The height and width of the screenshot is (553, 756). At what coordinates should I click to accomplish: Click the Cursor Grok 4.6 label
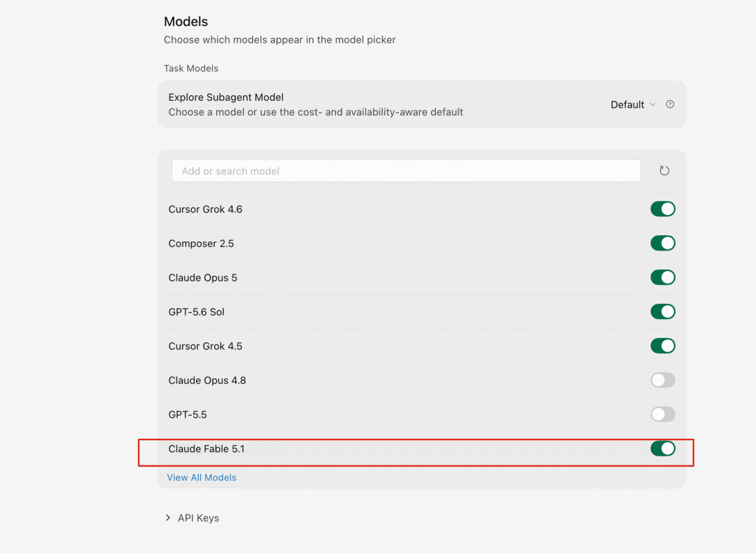click(x=205, y=209)
